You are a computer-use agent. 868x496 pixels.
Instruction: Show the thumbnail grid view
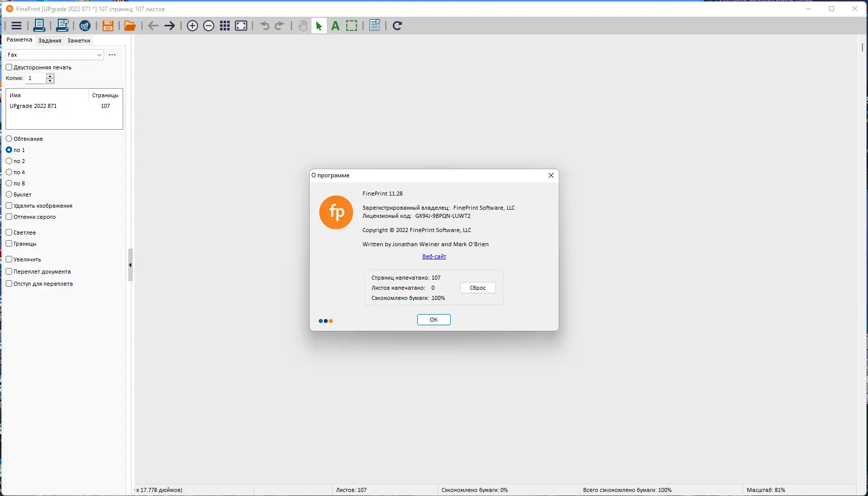[225, 26]
